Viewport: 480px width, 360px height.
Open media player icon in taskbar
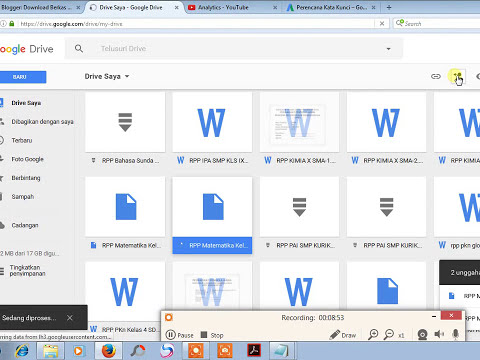79,351
